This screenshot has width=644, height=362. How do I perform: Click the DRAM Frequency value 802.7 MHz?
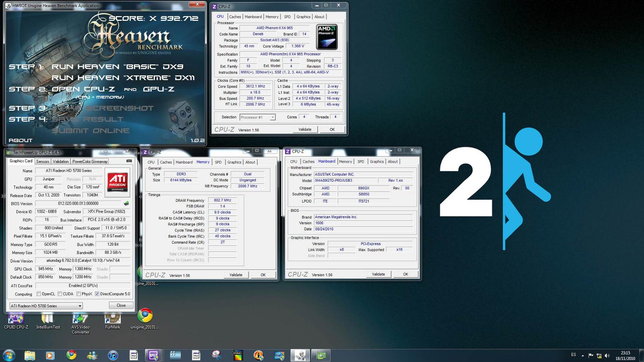point(223,200)
